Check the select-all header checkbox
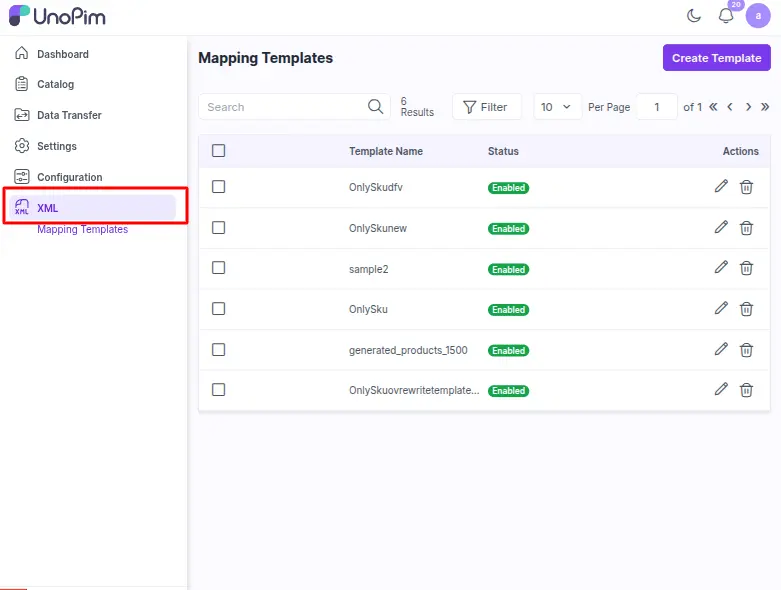This screenshot has width=781, height=590. click(x=219, y=151)
